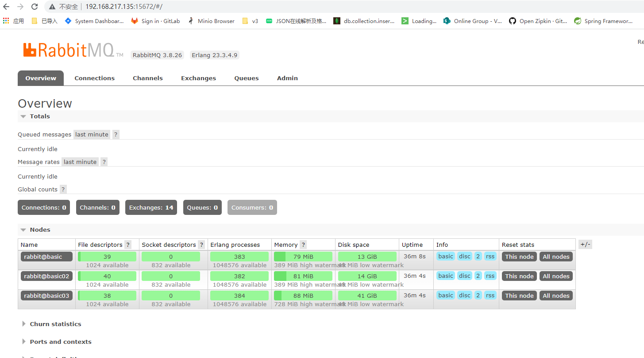Click the browser forward arrow
This screenshot has width=644, height=358.
pos(20,7)
